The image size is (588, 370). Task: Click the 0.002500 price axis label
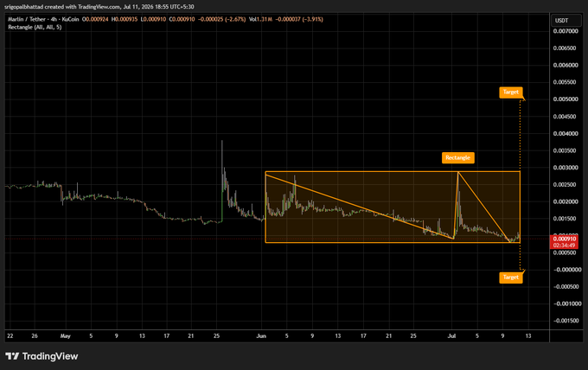tap(566, 185)
